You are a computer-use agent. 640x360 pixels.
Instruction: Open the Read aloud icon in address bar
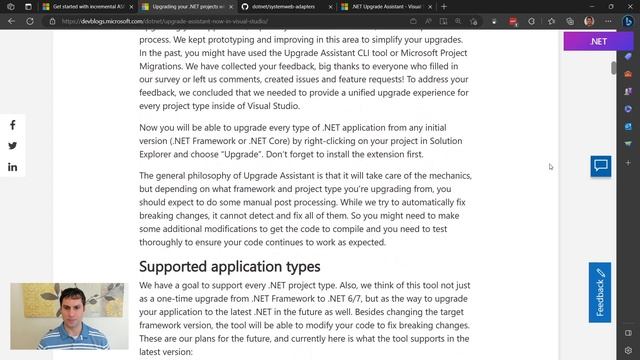[x=428, y=21]
